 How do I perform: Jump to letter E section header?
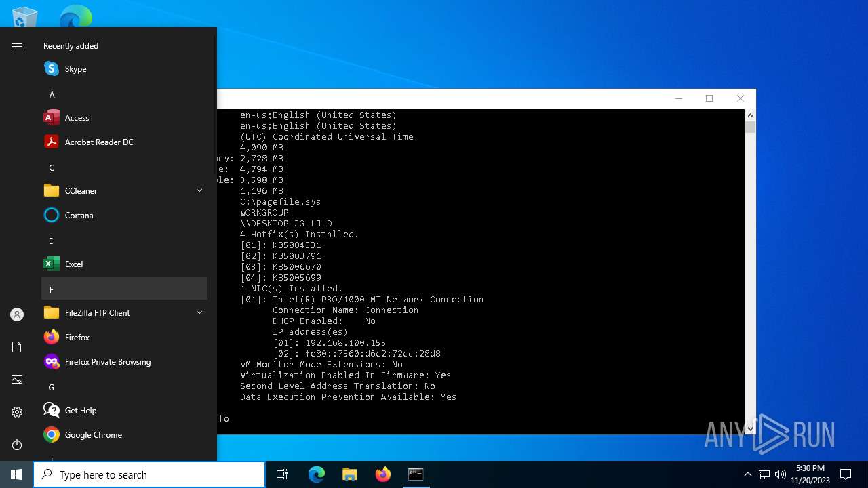(x=124, y=241)
